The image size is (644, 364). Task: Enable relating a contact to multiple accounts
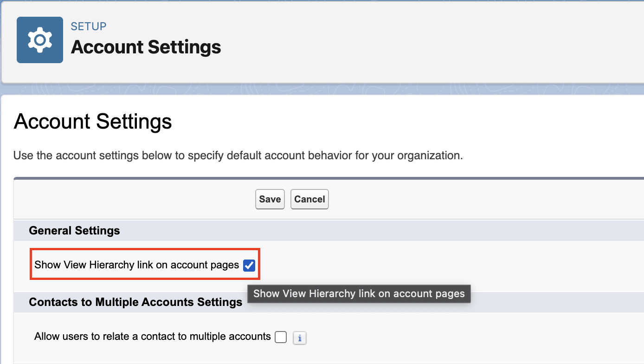[x=280, y=337]
